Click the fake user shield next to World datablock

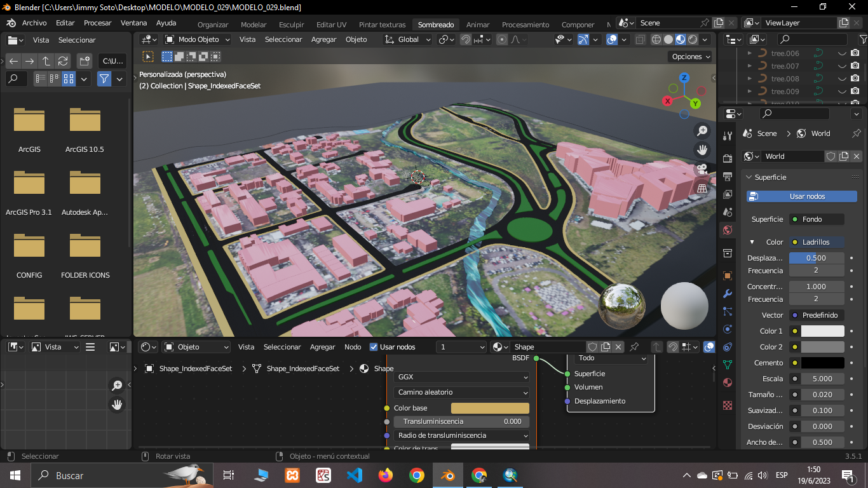[x=831, y=156]
